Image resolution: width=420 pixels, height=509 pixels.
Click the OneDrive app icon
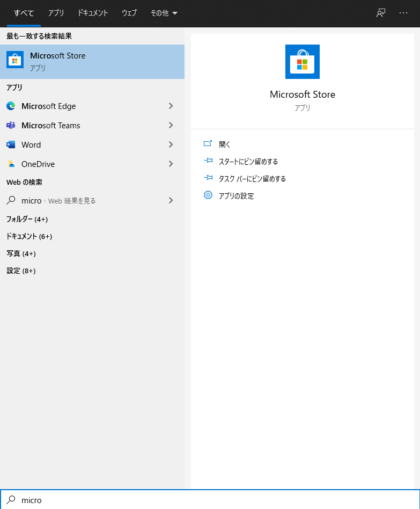pyautogui.click(x=11, y=164)
